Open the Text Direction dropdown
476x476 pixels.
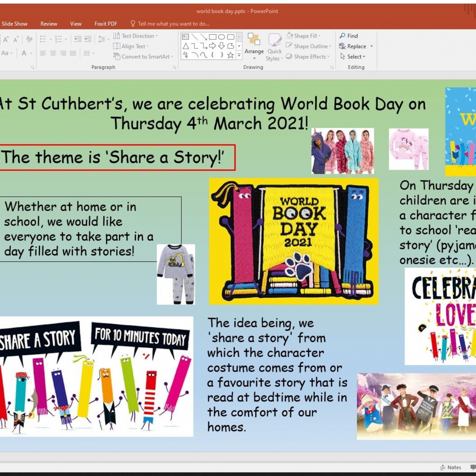pyautogui.click(x=135, y=36)
